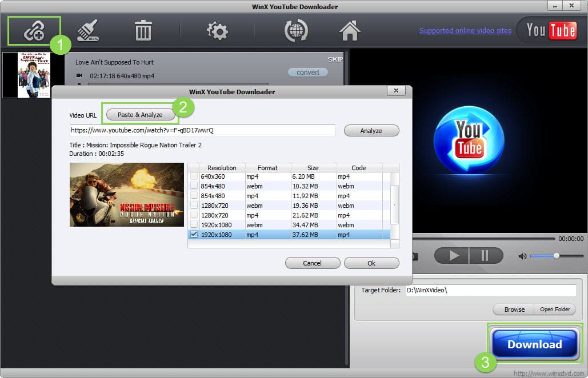The width and height of the screenshot is (588, 378).
Task: Go to home page icon
Action: (350, 31)
